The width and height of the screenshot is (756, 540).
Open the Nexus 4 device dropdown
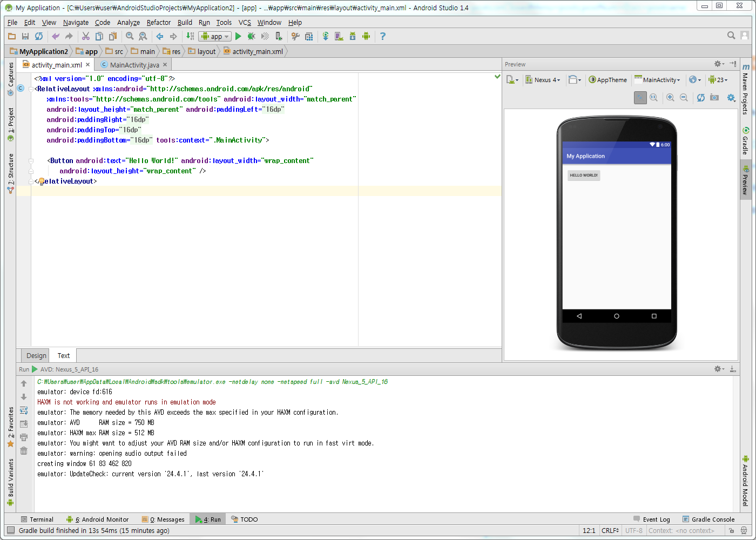click(x=543, y=80)
